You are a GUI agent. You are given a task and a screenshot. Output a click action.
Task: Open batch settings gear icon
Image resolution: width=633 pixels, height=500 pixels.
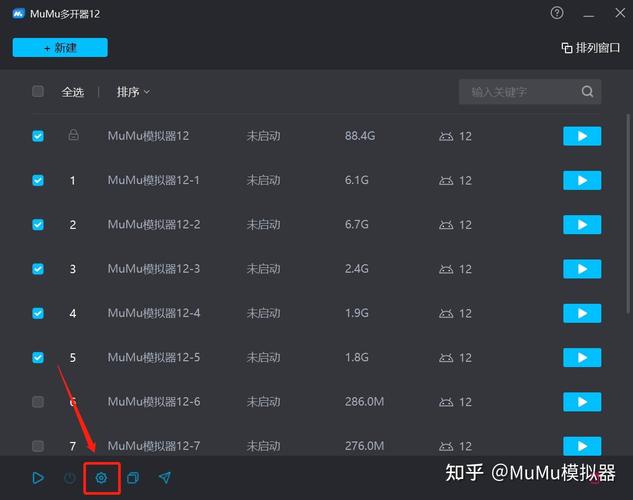101,478
